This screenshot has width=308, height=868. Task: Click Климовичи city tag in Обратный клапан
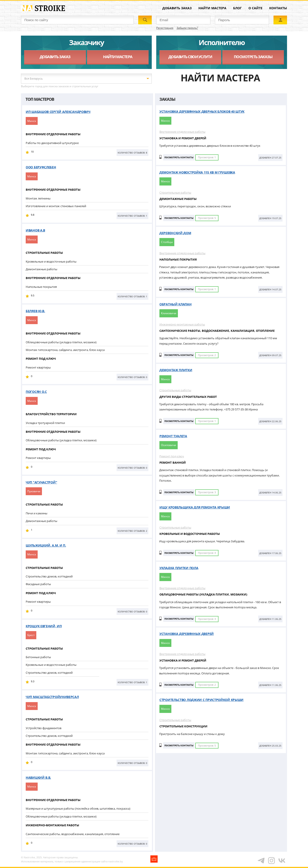[x=168, y=313]
